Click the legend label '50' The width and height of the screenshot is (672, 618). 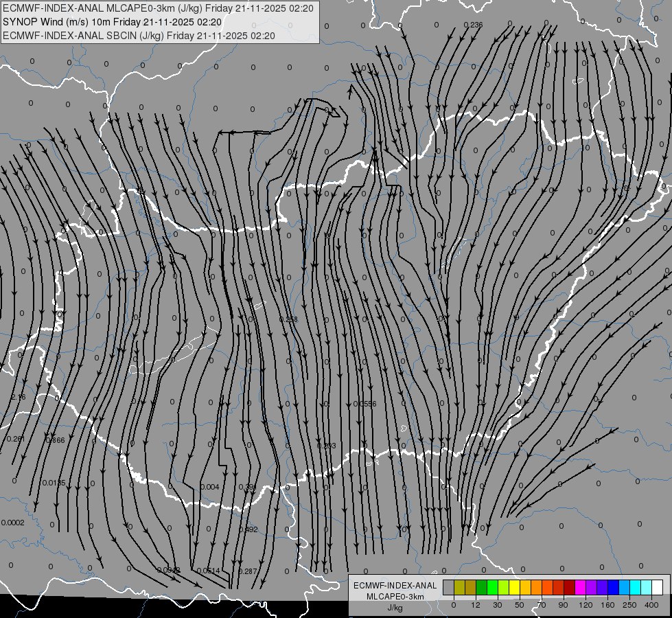pyautogui.click(x=520, y=605)
